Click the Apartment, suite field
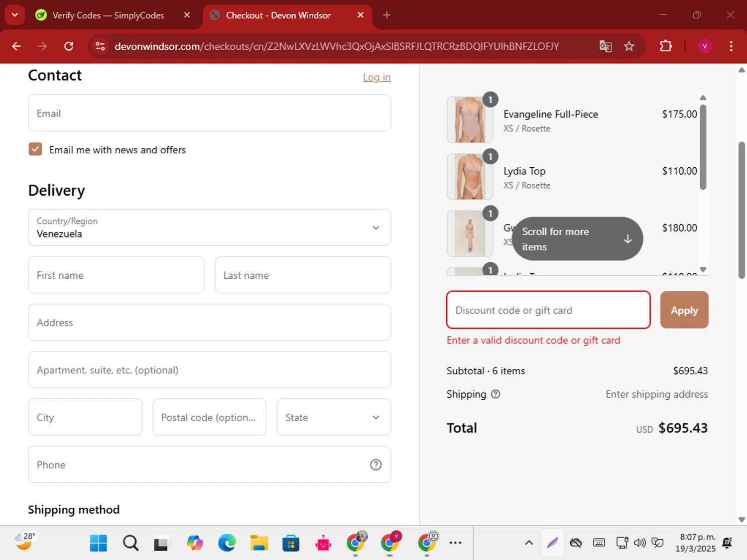This screenshot has height=560, width=747. click(210, 369)
